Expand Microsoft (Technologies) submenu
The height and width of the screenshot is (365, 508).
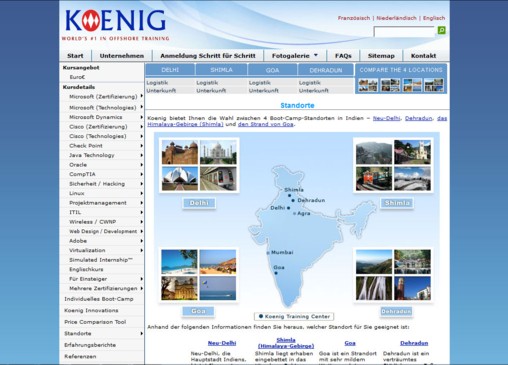pos(142,107)
